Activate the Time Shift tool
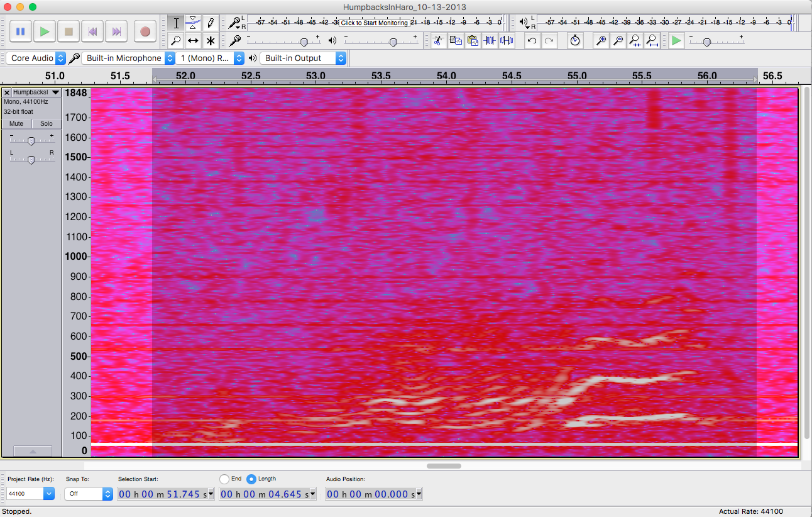 point(194,41)
